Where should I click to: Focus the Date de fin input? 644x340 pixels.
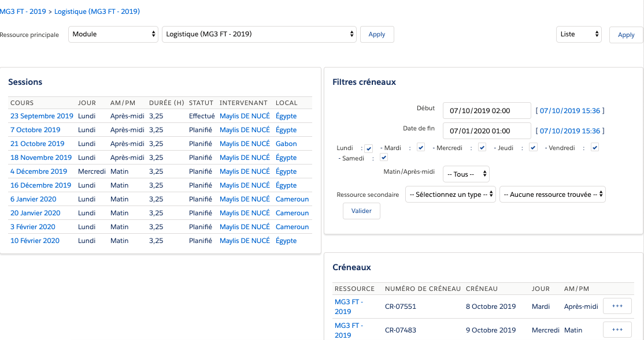point(487,130)
